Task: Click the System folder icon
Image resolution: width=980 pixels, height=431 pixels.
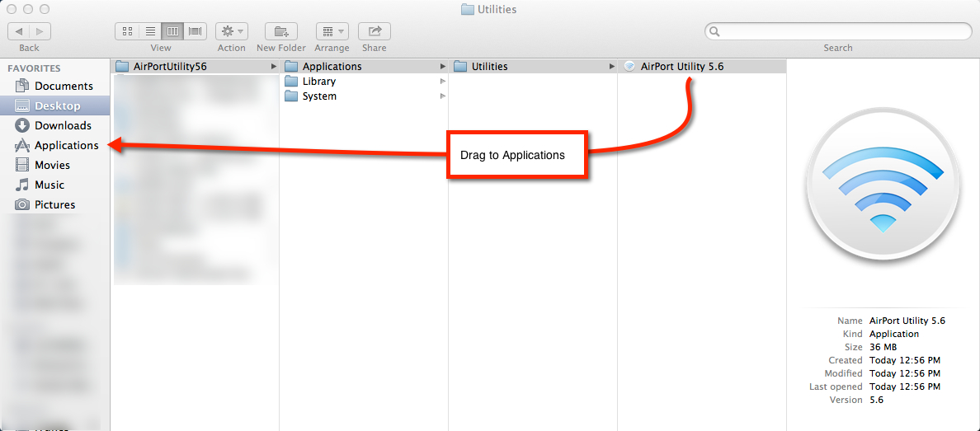Action: tap(290, 96)
